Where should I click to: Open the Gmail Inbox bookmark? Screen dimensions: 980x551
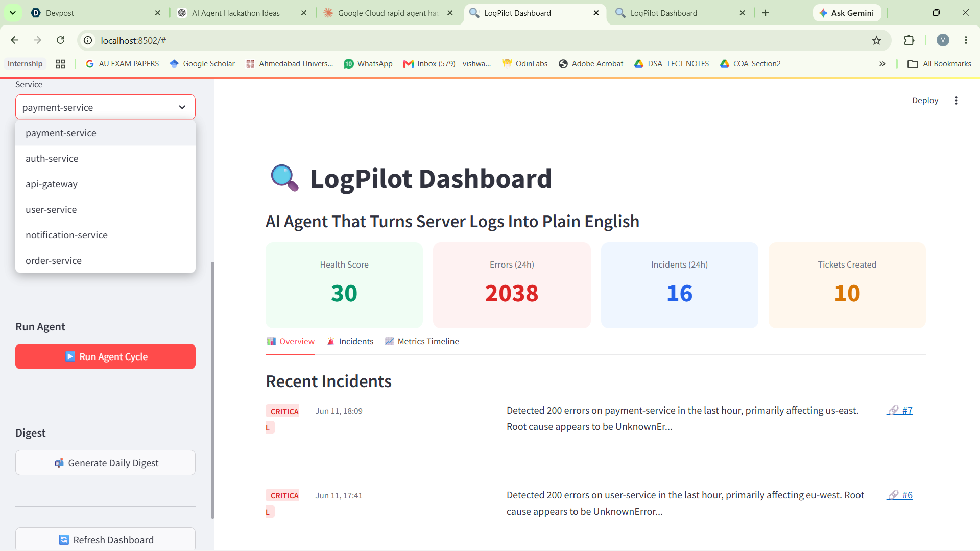[447, 64]
